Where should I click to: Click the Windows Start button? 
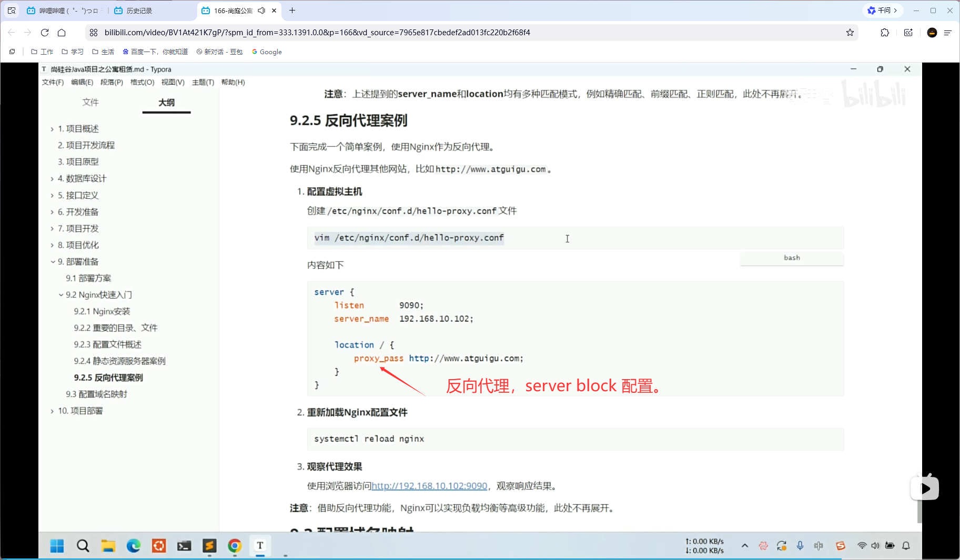coord(57,546)
